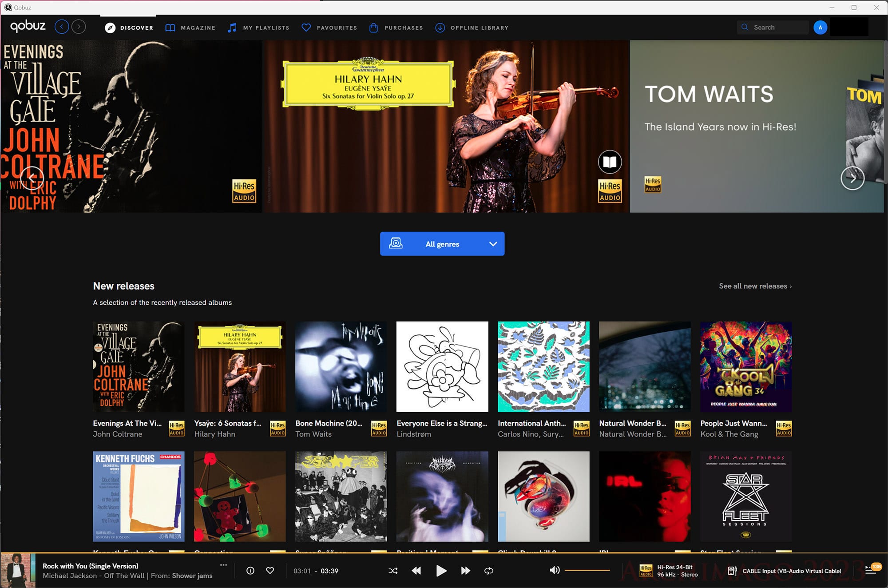Go back to the previous track
Viewport: 888px width, 588px height.
(416, 571)
